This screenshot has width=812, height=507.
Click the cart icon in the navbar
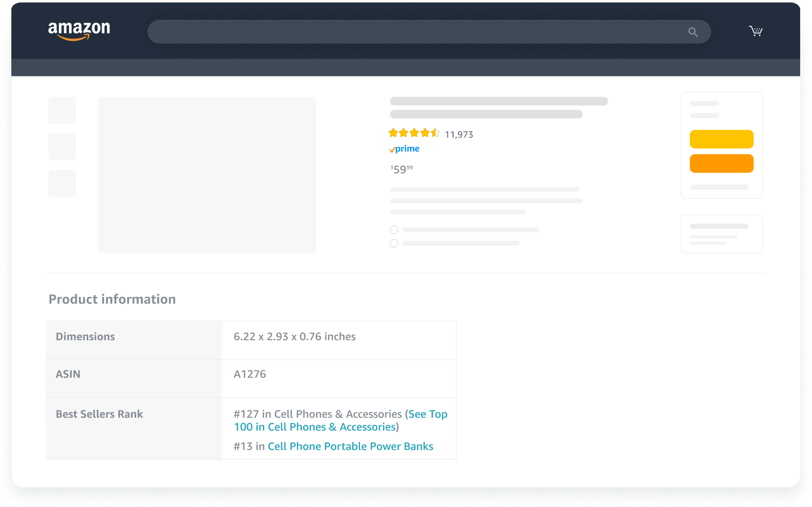click(x=755, y=31)
